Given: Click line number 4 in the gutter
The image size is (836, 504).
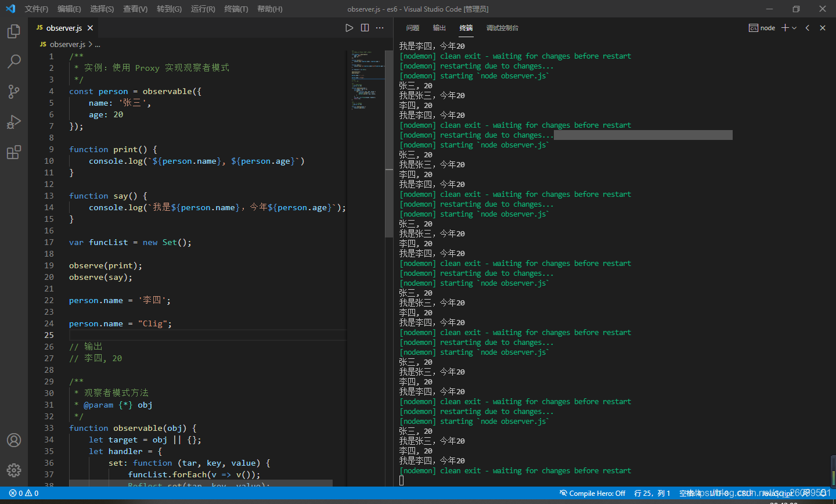Looking at the screenshot, I should [x=51, y=91].
